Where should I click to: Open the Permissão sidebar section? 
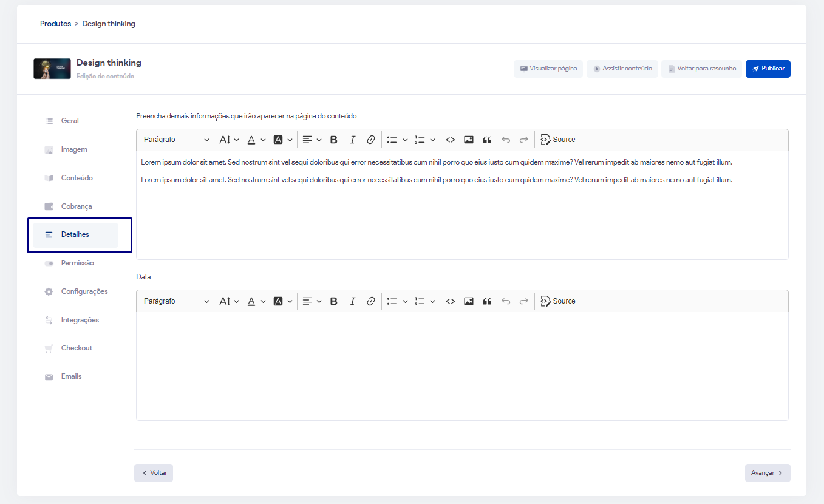[77, 263]
